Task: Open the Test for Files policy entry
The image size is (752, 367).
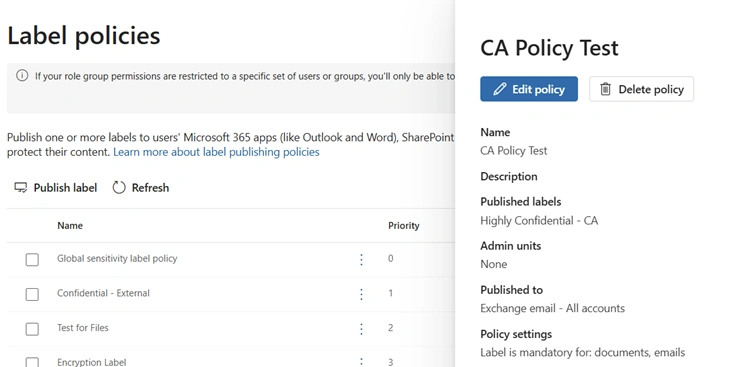Action: pyautogui.click(x=82, y=328)
